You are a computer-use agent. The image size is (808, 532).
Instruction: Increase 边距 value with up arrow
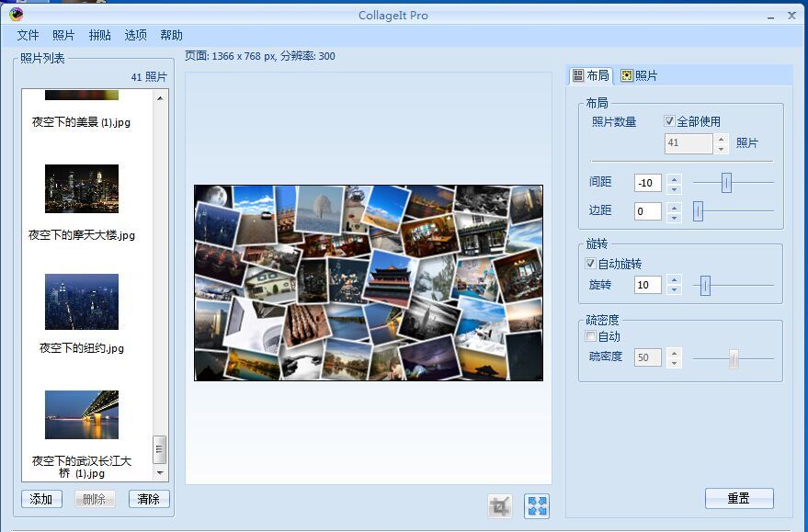(x=674, y=207)
